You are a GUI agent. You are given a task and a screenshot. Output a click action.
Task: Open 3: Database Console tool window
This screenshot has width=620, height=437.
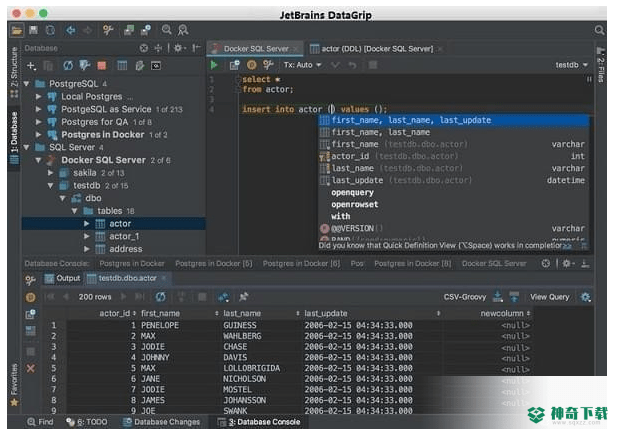point(259,422)
